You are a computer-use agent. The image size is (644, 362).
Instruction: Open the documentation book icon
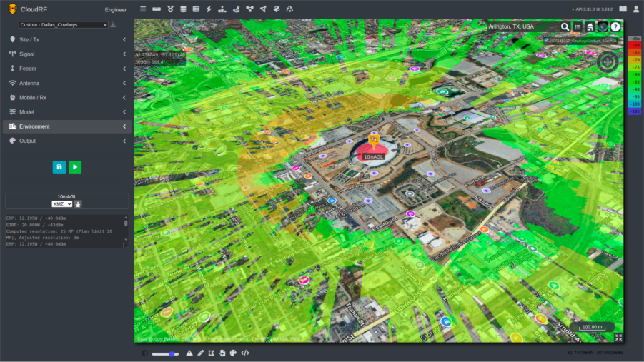click(623, 9)
